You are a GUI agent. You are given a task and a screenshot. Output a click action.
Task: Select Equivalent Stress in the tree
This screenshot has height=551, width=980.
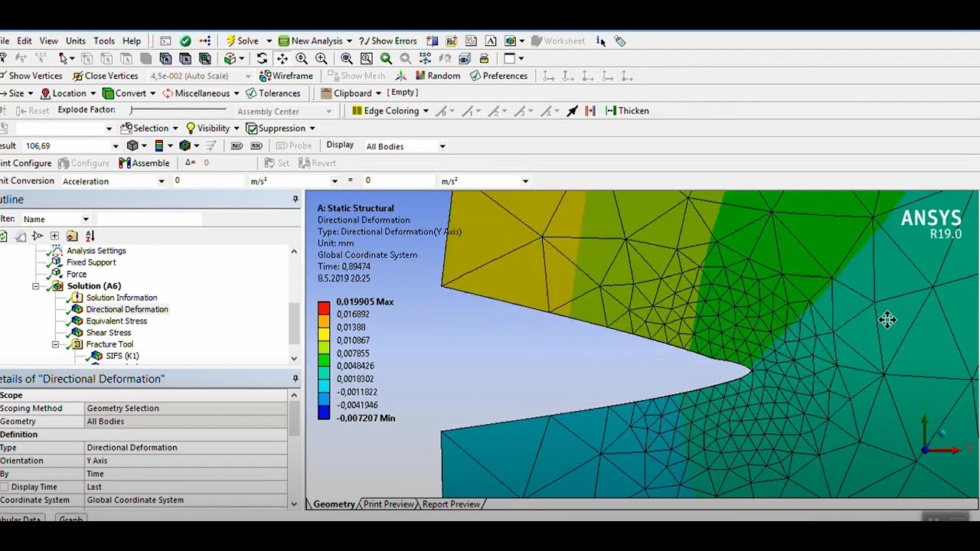tap(116, 321)
